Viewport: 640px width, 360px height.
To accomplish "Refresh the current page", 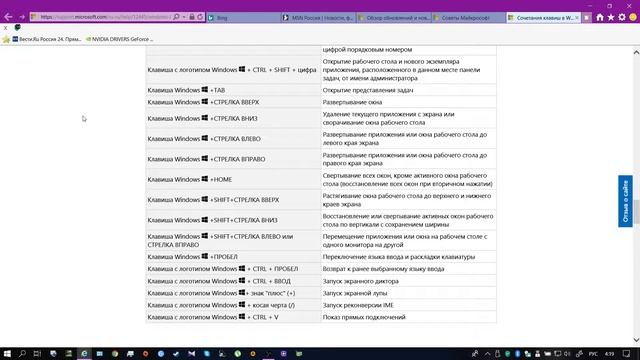I will click(200, 17).
